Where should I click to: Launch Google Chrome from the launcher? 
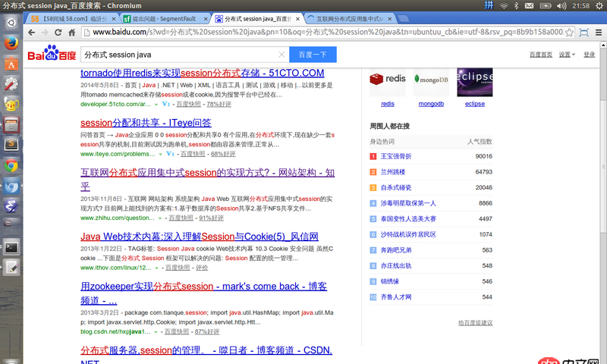11,165
